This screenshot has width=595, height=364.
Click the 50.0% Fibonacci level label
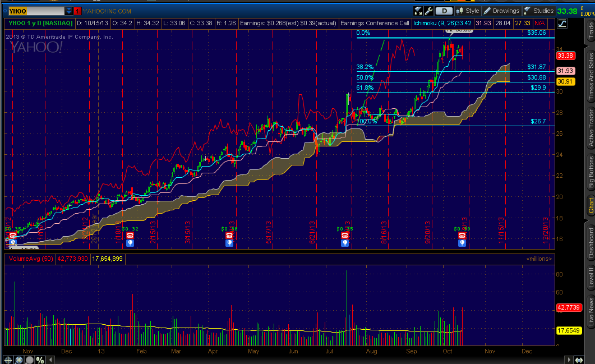click(x=365, y=78)
